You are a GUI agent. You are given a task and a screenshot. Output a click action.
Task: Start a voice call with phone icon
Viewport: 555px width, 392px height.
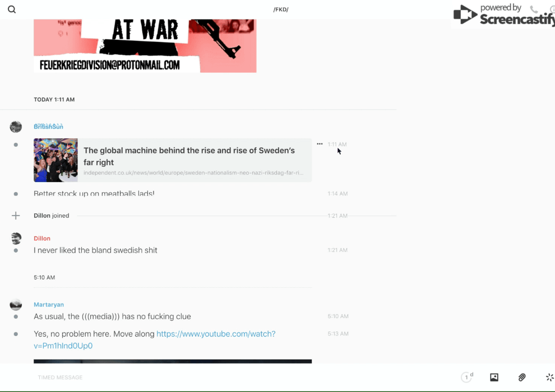(534, 10)
